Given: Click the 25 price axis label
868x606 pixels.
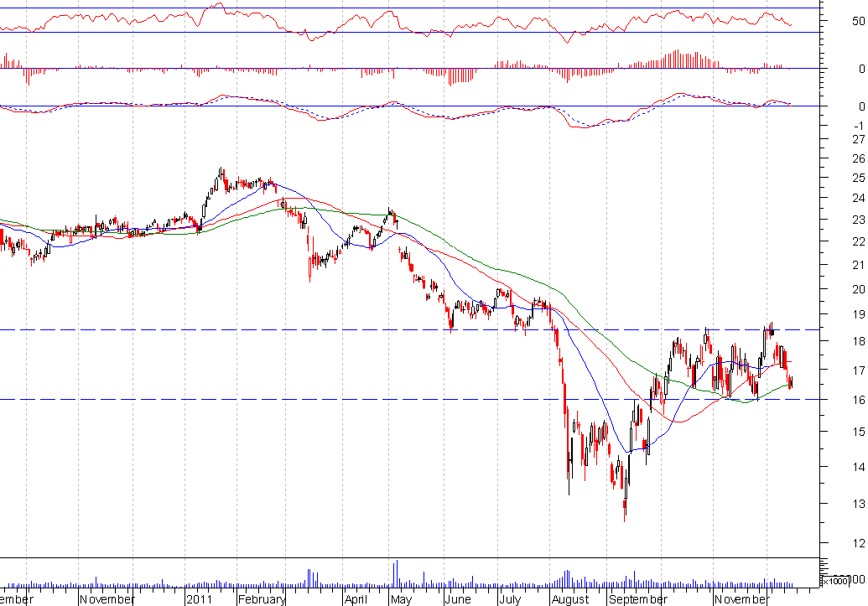Looking at the screenshot, I should 858,178.
